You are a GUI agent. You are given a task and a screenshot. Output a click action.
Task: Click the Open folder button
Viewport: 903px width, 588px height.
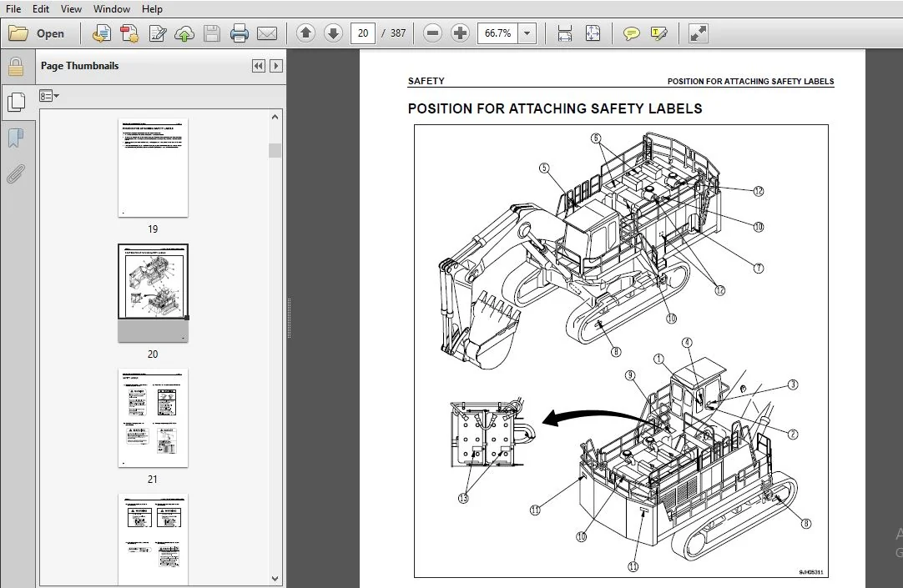[x=36, y=33]
